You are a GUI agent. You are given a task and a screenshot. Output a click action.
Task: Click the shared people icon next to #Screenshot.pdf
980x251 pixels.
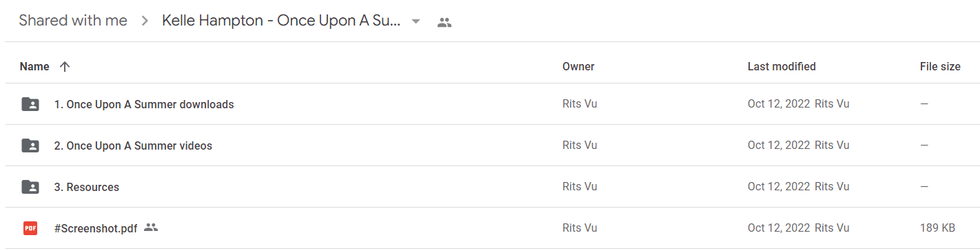point(151,227)
